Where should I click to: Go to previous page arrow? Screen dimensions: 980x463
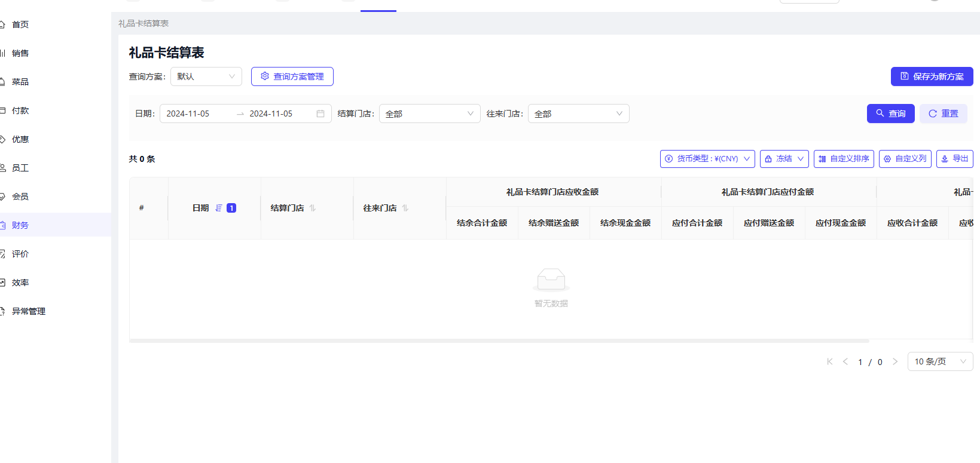845,361
